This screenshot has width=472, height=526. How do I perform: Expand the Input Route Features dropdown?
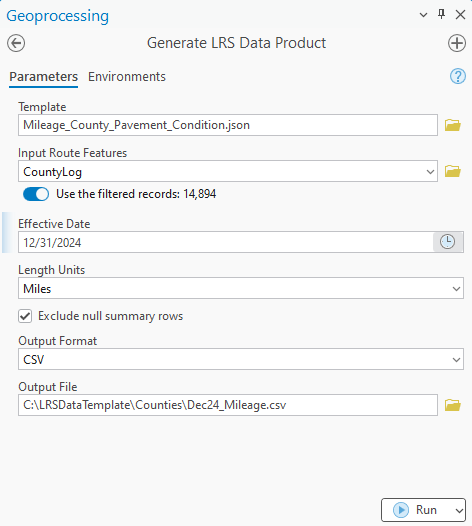tap(430, 171)
